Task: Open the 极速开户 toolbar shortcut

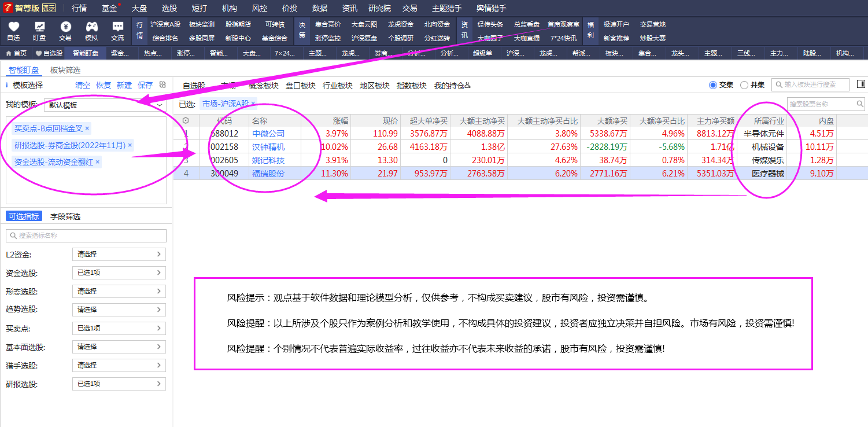Action: point(616,24)
